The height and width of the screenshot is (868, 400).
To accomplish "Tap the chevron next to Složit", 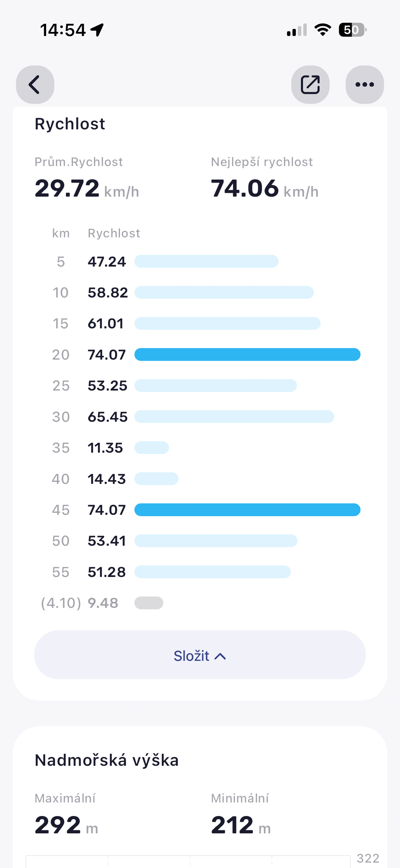I will coord(221,656).
